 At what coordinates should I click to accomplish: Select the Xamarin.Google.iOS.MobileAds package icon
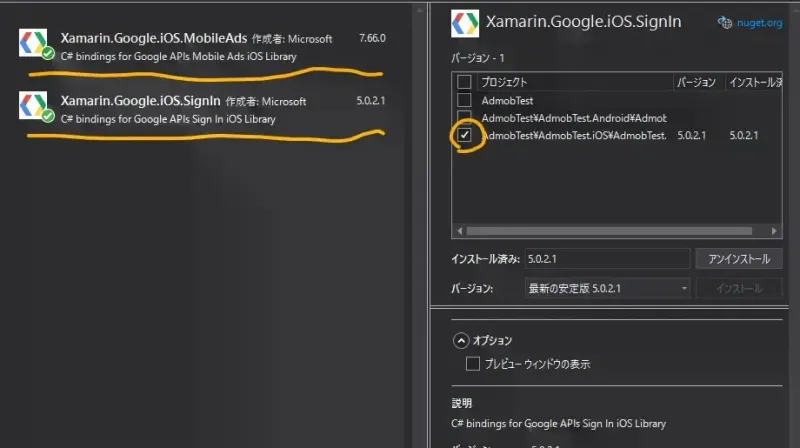[35, 45]
